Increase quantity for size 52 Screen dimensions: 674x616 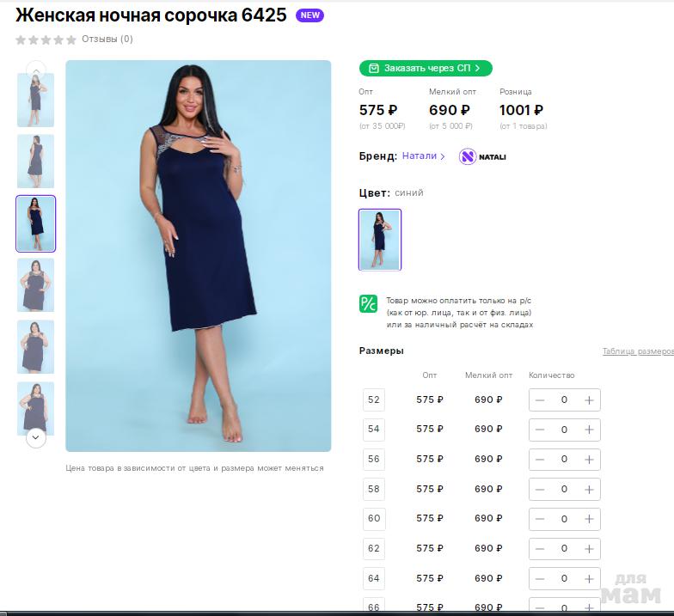(589, 399)
